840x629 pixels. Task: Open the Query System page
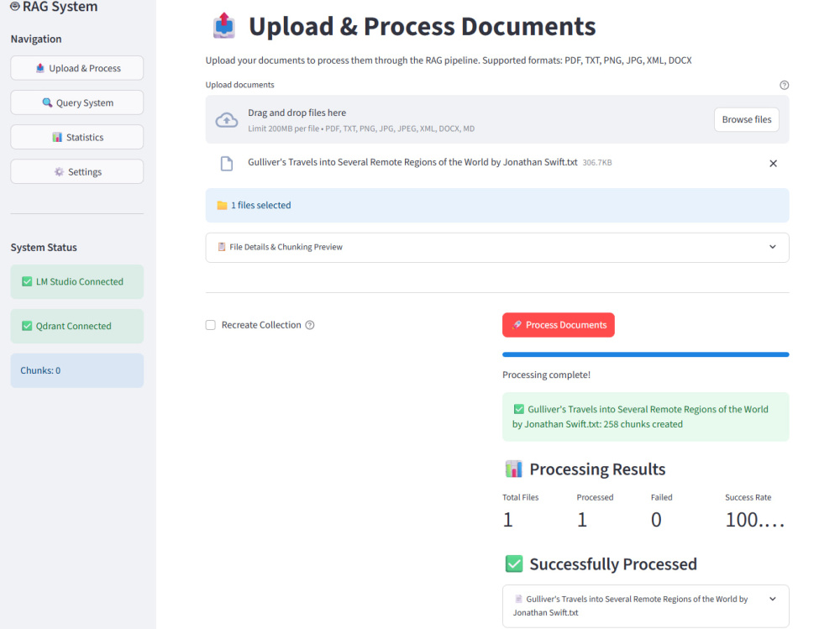[x=77, y=102]
